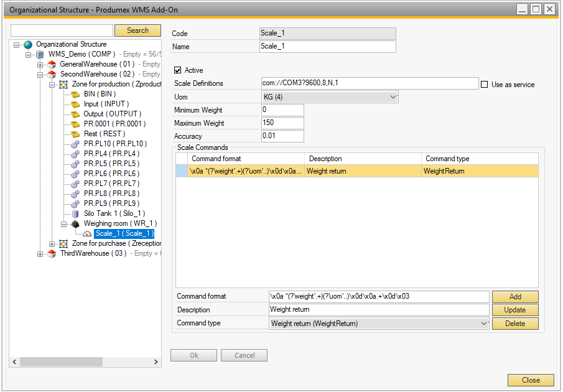The image size is (563, 392).
Task: Enable the Use as service checkbox
Action: pyautogui.click(x=484, y=85)
